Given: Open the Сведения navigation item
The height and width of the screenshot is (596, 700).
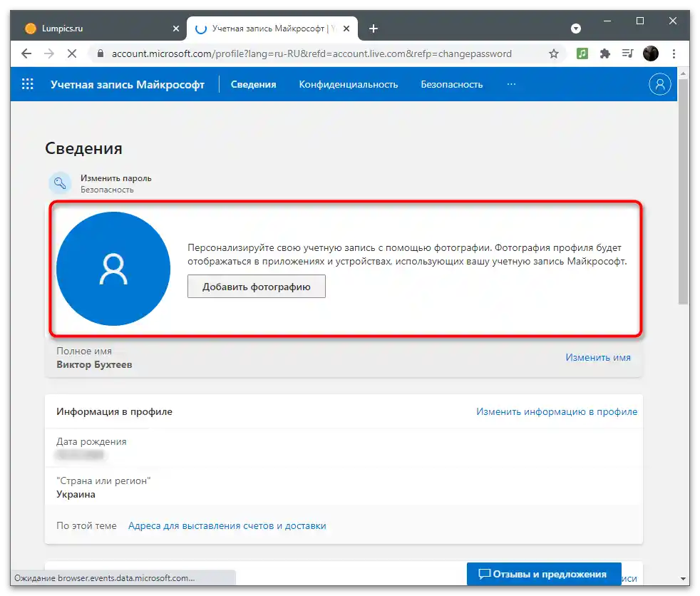Looking at the screenshot, I should (253, 84).
